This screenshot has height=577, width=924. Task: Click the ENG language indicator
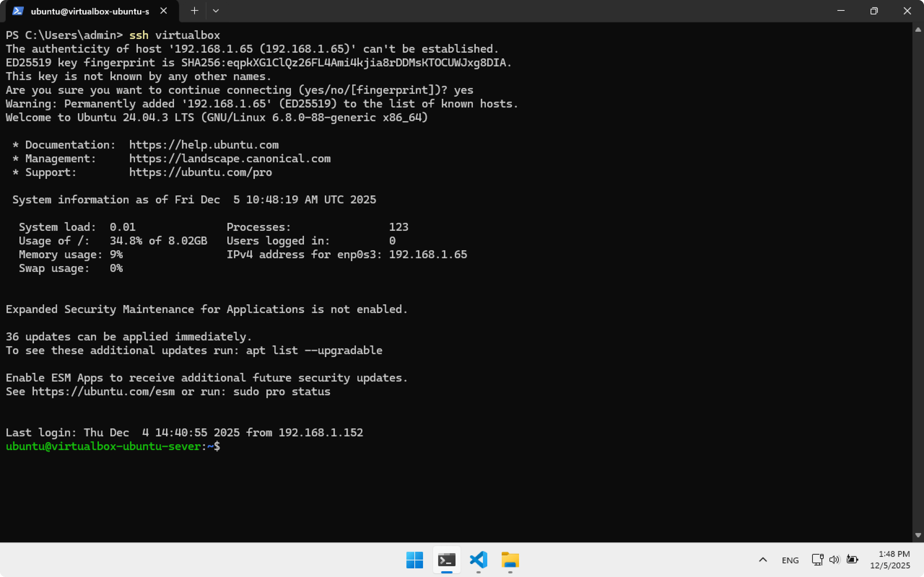point(790,560)
